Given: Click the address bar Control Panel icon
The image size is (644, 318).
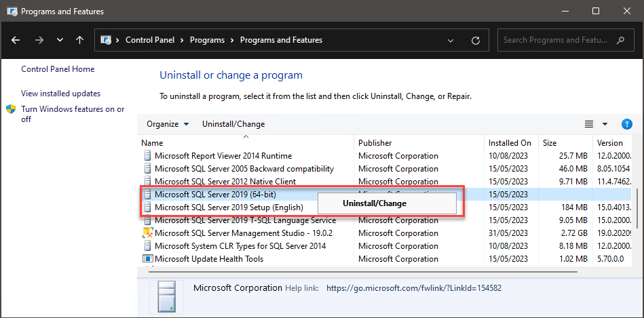Looking at the screenshot, I should [106, 40].
